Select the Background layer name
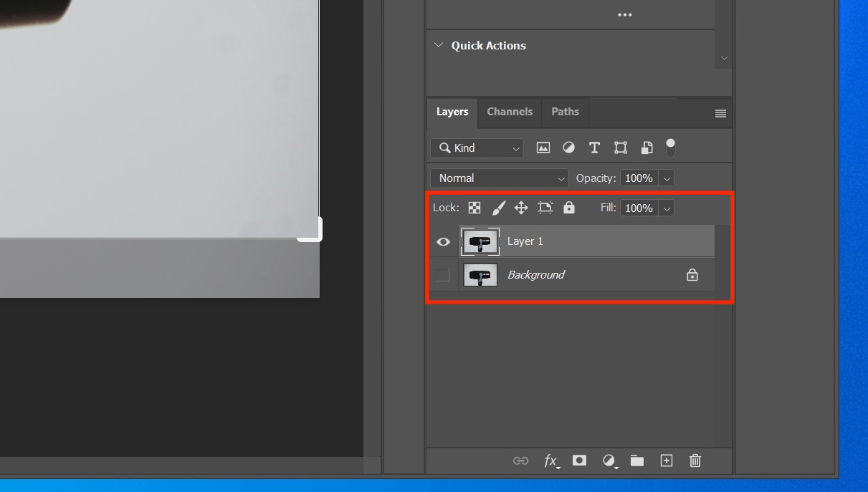 click(536, 274)
